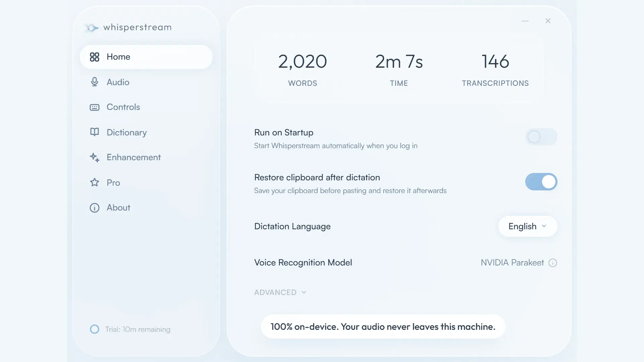Screen dimensions: 644x362
Task: Click the WORDS caption
Action: (x=303, y=83)
